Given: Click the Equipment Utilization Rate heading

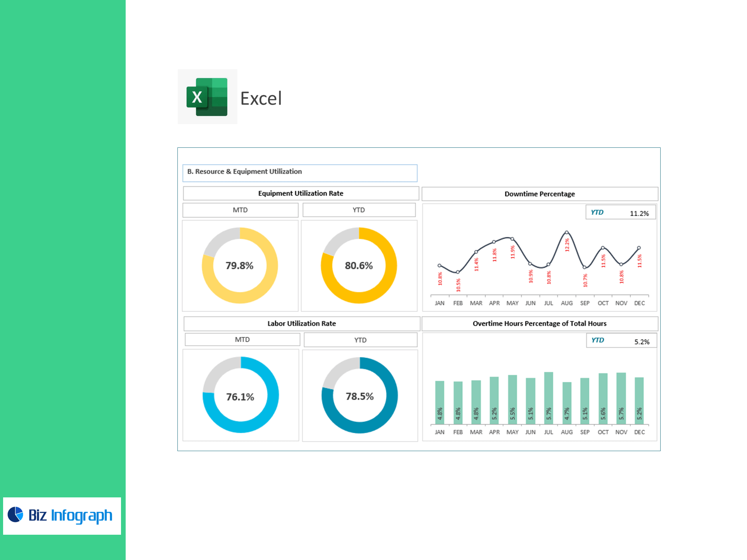Looking at the screenshot, I should pos(300,193).
